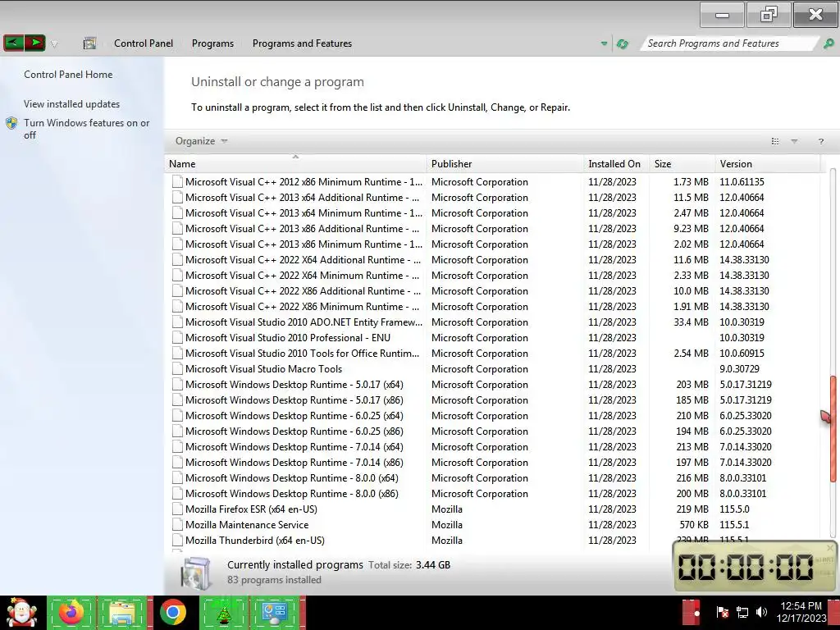Image resolution: width=840 pixels, height=630 pixels.
Task: Select Windows Desktop Runtime 7.0.14 (x64)
Action: 495,447
